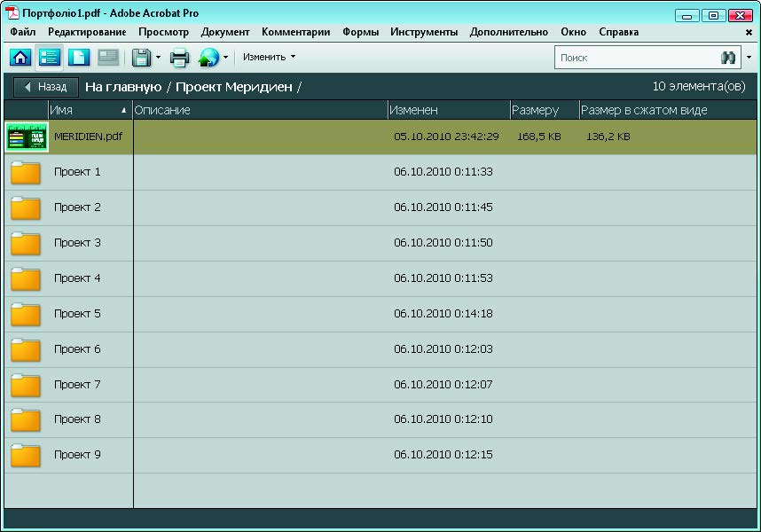Open the Проект 4 folder icon
Image resolution: width=761 pixels, height=532 pixels.
point(25,278)
